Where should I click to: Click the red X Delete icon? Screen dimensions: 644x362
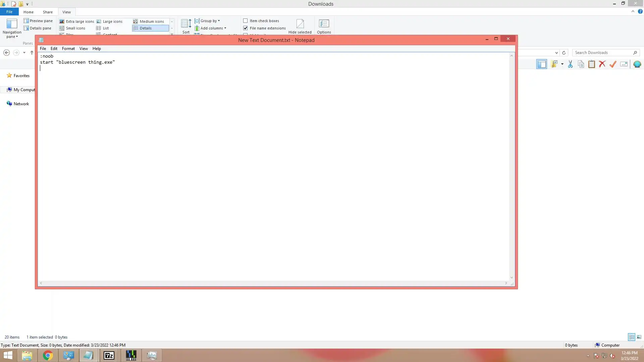point(602,64)
